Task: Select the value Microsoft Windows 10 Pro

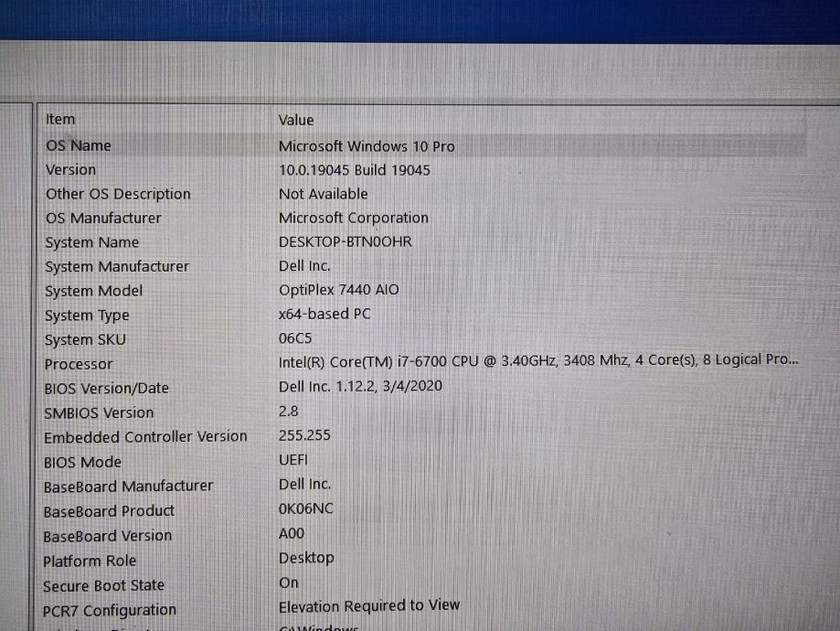Action: [367, 146]
